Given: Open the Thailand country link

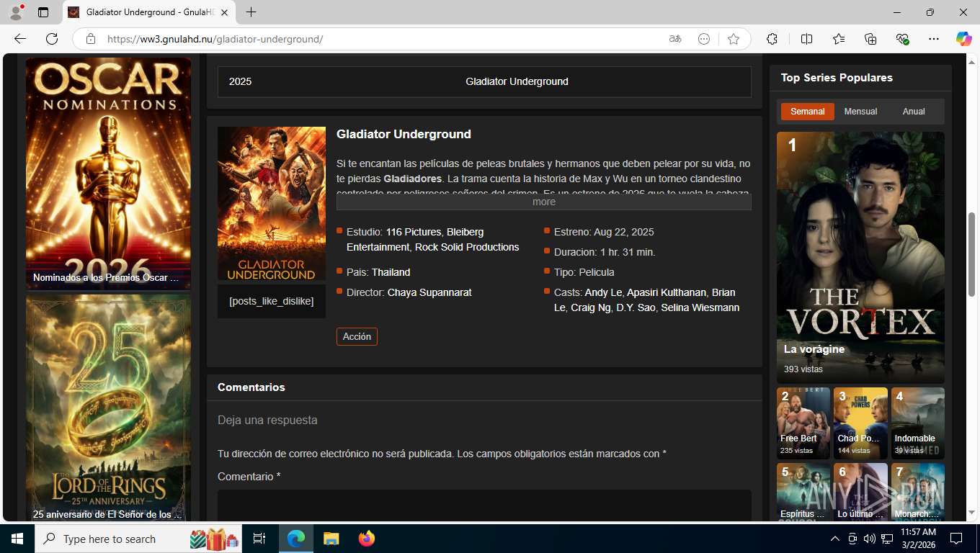Looking at the screenshot, I should (391, 272).
